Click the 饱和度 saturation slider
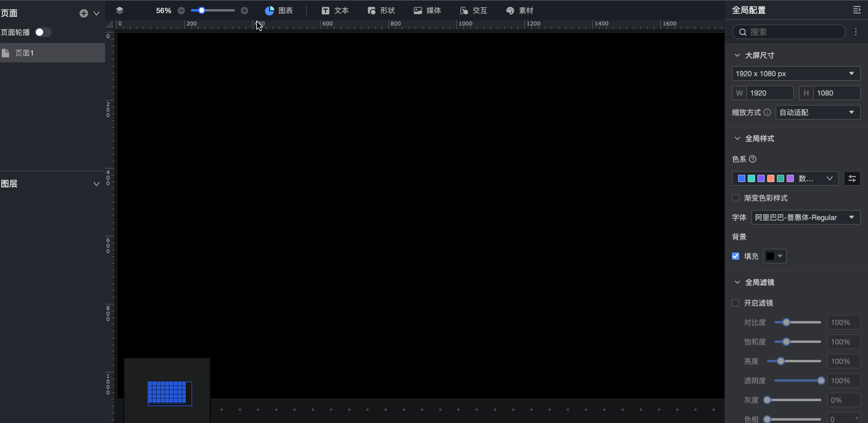Image resolution: width=868 pixels, height=423 pixels. pos(798,342)
